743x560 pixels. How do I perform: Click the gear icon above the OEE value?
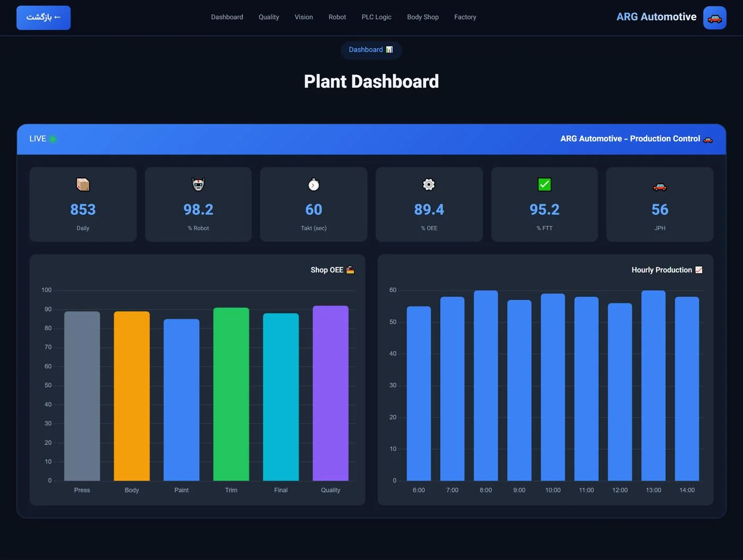pos(429,184)
